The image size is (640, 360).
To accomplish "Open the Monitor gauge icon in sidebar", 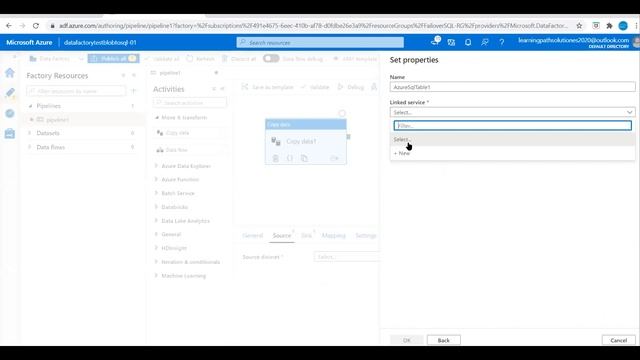I will click(10, 113).
